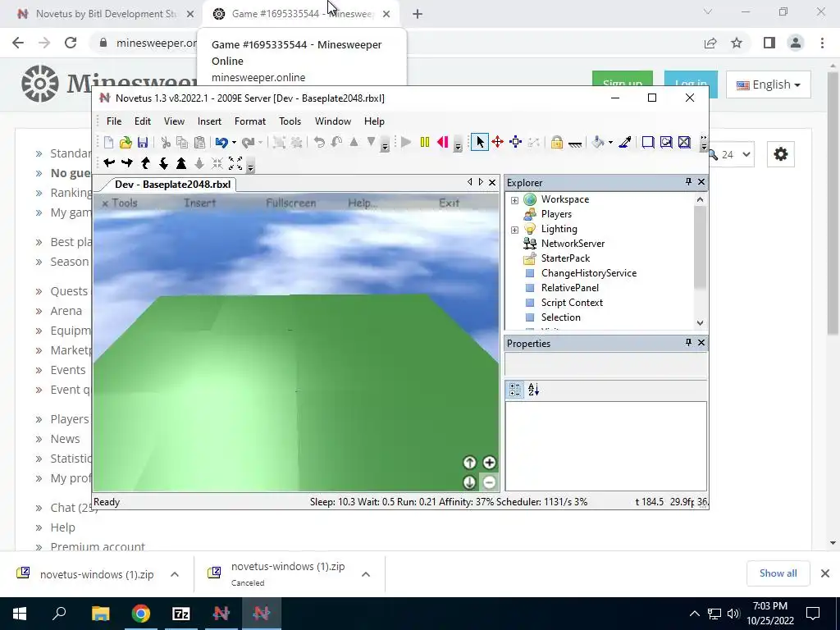
Task: Click the viewport zoom in plus button
Action: [489, 463]
